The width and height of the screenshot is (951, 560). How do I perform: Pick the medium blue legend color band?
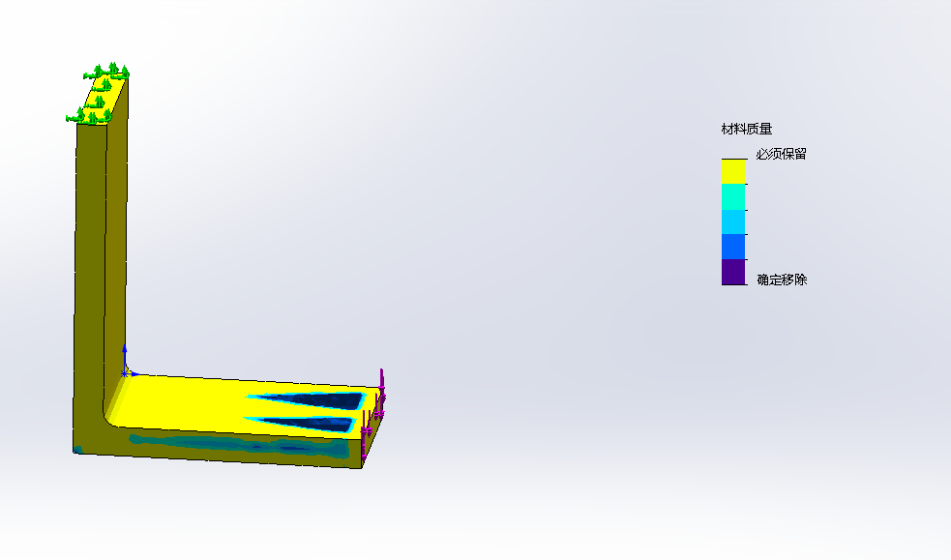point(733,247)
